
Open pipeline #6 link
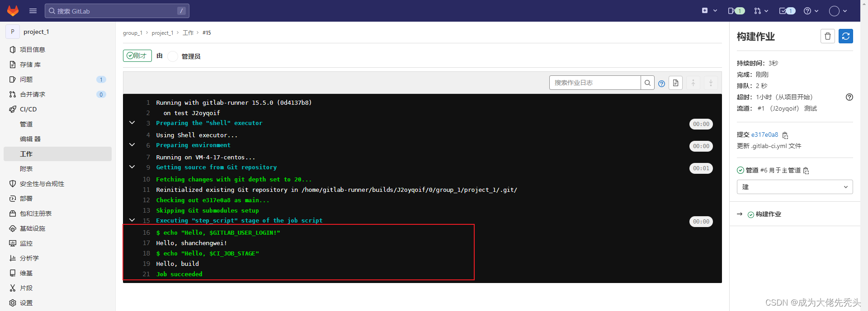pyautogui.click(x=764, y=170)
